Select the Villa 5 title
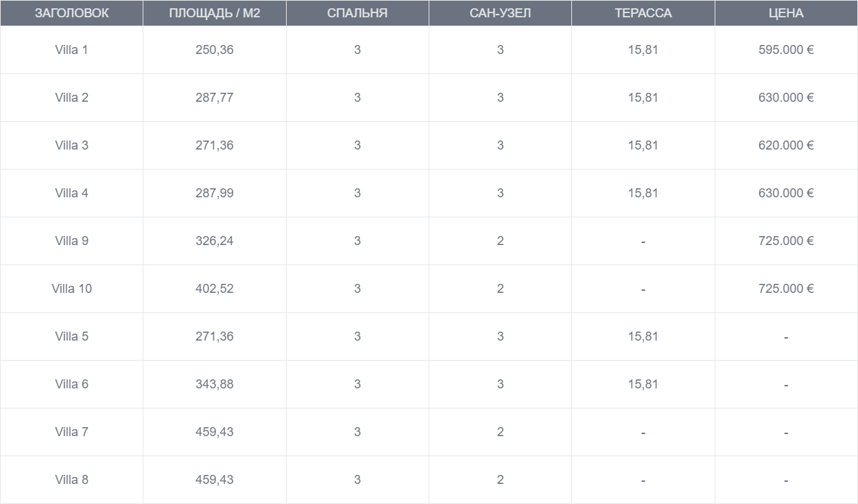This screenshot has height=504, width=858. (x=71, y=336)
